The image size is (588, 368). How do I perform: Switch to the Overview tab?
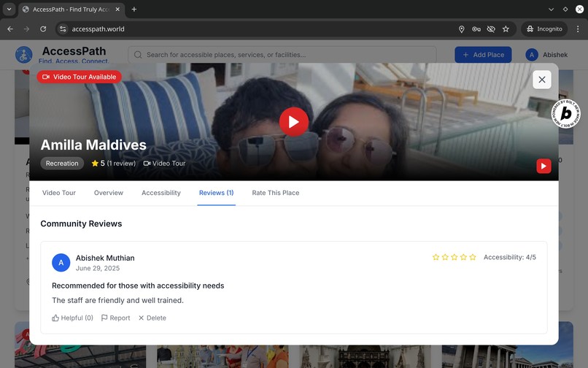(109, 193)
